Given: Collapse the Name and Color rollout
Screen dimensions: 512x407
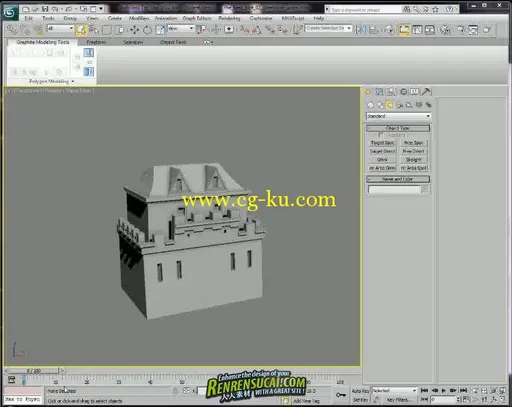Looking at the screenshot, I should (x=398, y=179).
